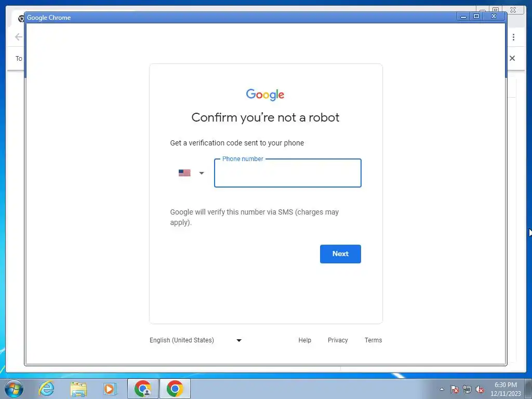Click the muted volume tray icon
This screenshot has width=532, height=399.
(x=480, y=389)
